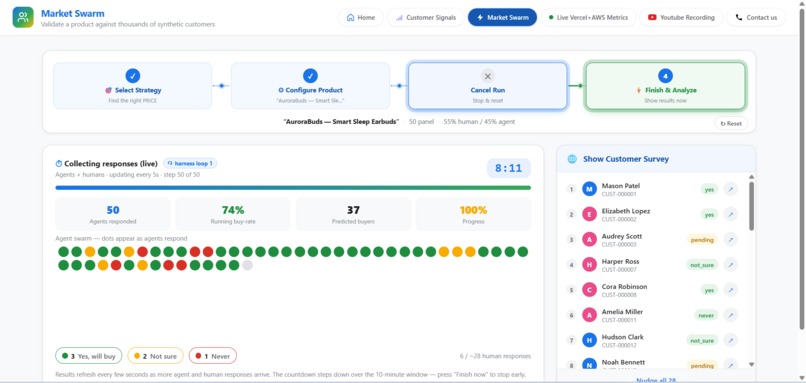Viewport: 806px width, 383px height.
Task: Click the 74% Running buy-rate stat
Action: (233, 214)
